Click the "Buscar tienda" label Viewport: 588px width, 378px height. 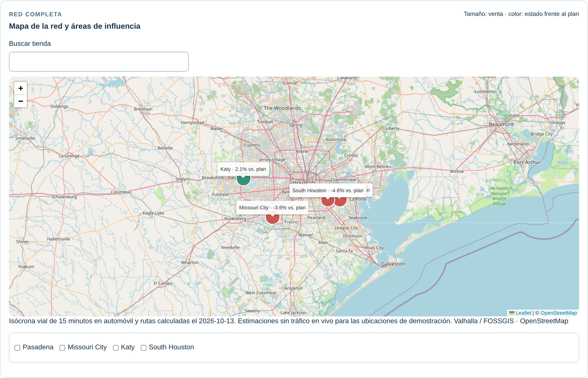(30, 43)
